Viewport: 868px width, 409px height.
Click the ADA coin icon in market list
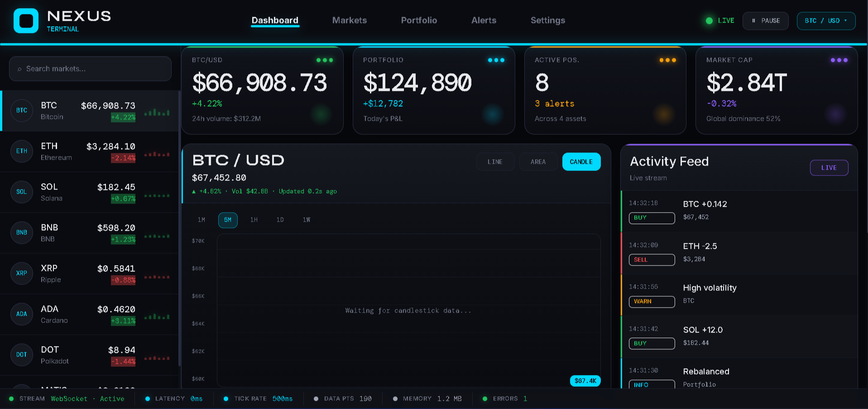(x=22, y=314)
